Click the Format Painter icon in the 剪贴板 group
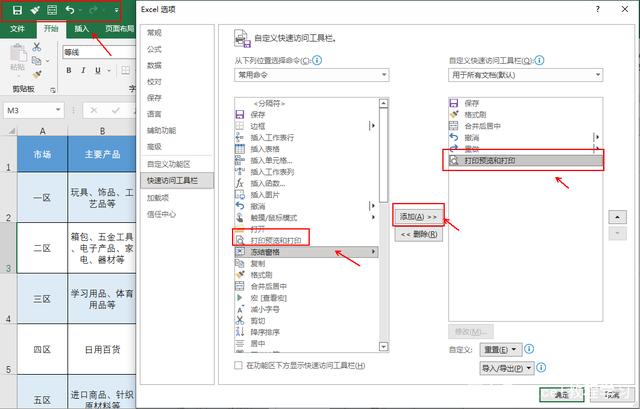This screenshot has height=409, width=640. (37, 74)
